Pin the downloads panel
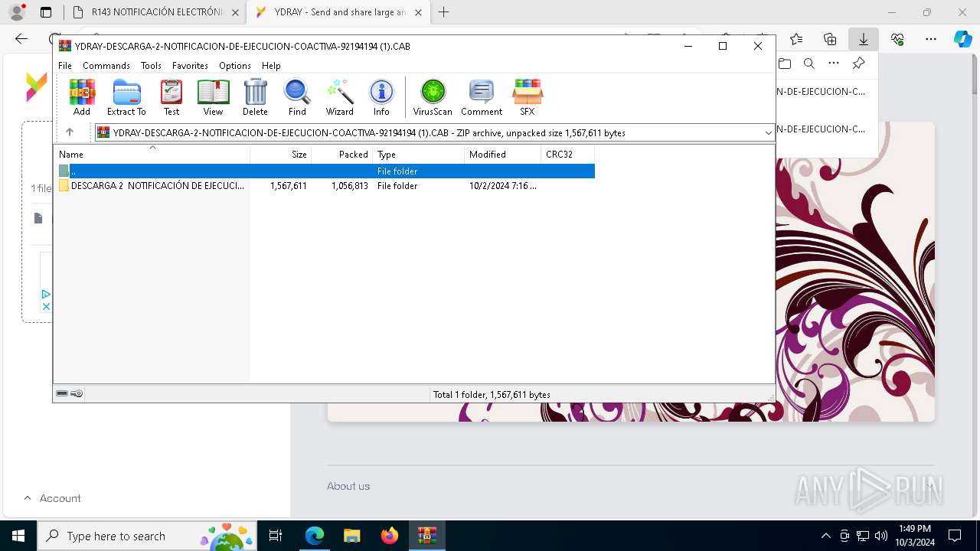The width and height of the screenshot is (980, 551). tap(858, 64)
